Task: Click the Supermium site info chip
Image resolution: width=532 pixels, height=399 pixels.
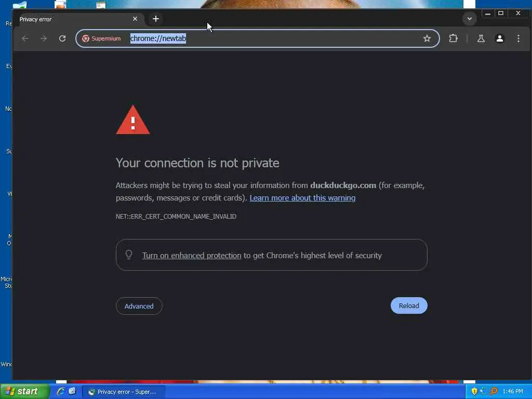Action: pos(101,38)
